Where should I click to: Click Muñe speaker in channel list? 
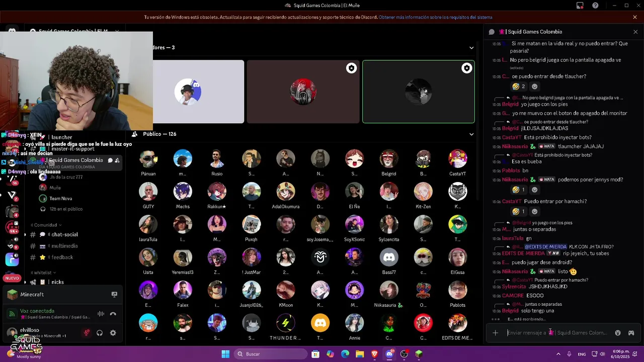tap(55, 188)
